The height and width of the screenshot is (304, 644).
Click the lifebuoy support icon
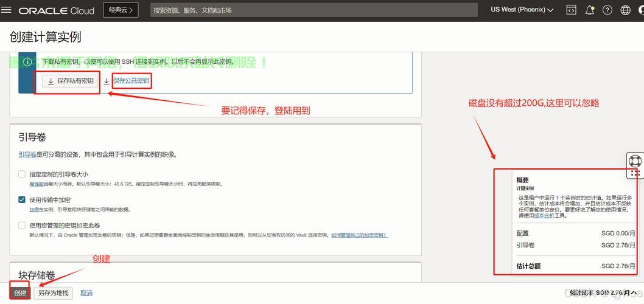point(635,161)
